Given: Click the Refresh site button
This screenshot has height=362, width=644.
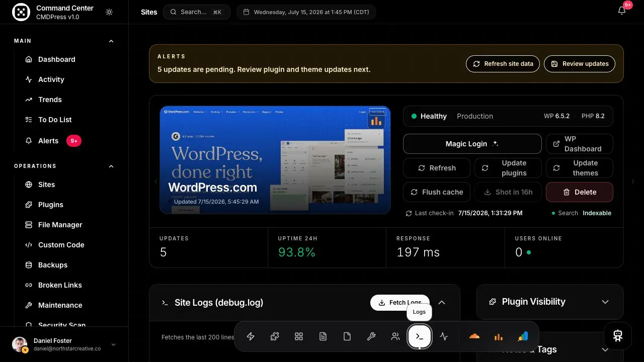Looking at the screenshot, I should coord(437,168).
